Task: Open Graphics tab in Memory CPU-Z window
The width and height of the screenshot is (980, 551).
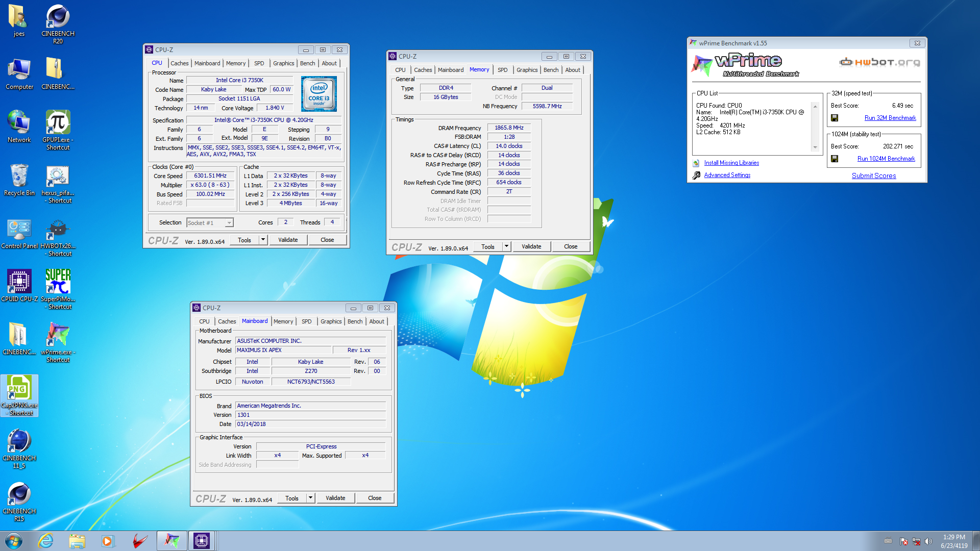Action: (x=527, y=70)
